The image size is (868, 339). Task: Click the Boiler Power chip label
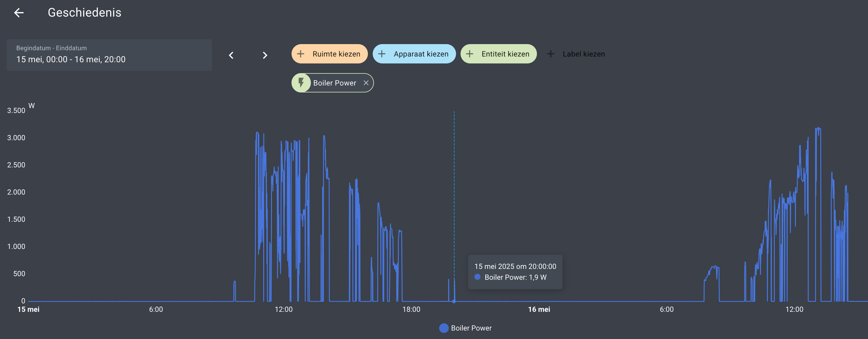[x=334, y=83]
